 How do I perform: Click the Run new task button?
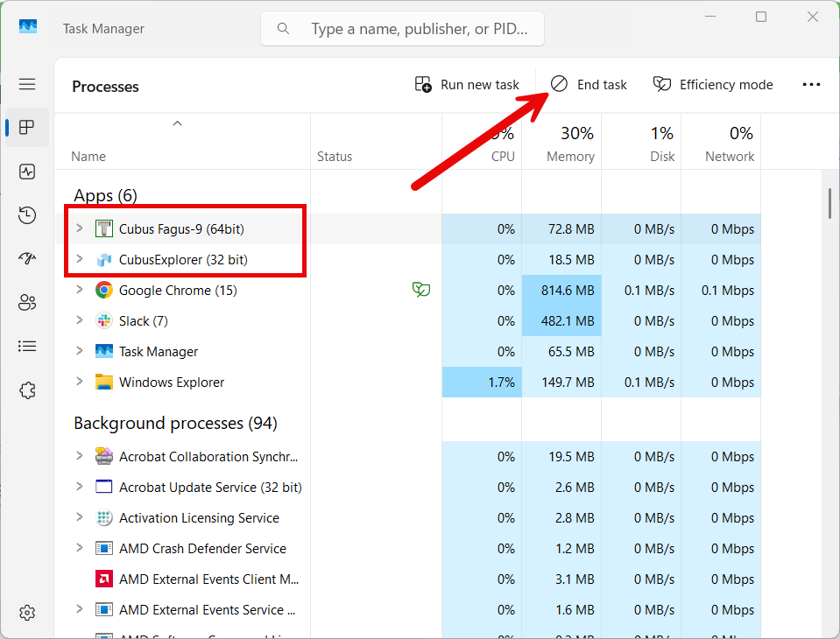[467, 85]
